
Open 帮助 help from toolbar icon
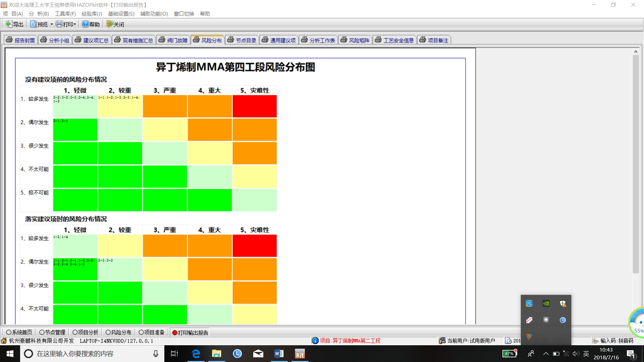(x=86, y=24)
